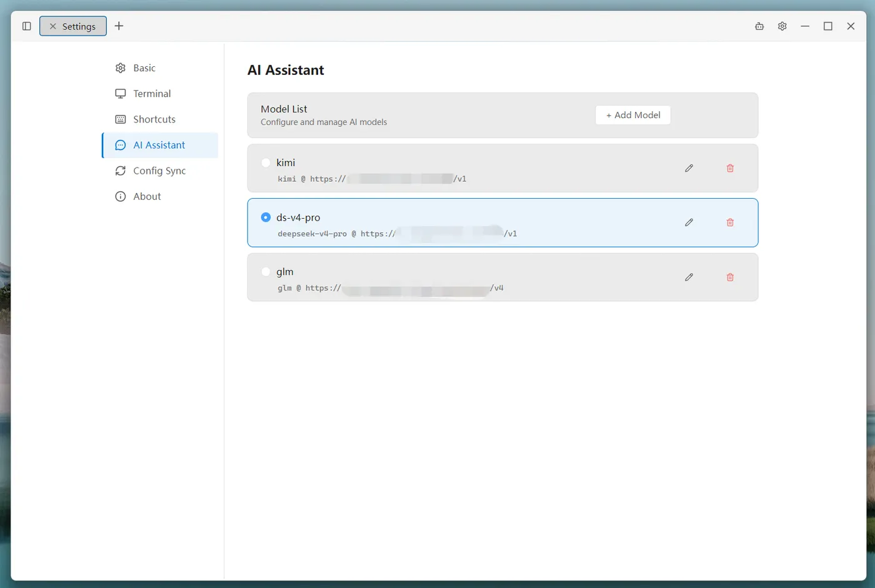Edit the ds-v4-pro model
Viewport: 875px width, 588px height.
(x=689, y=222)
